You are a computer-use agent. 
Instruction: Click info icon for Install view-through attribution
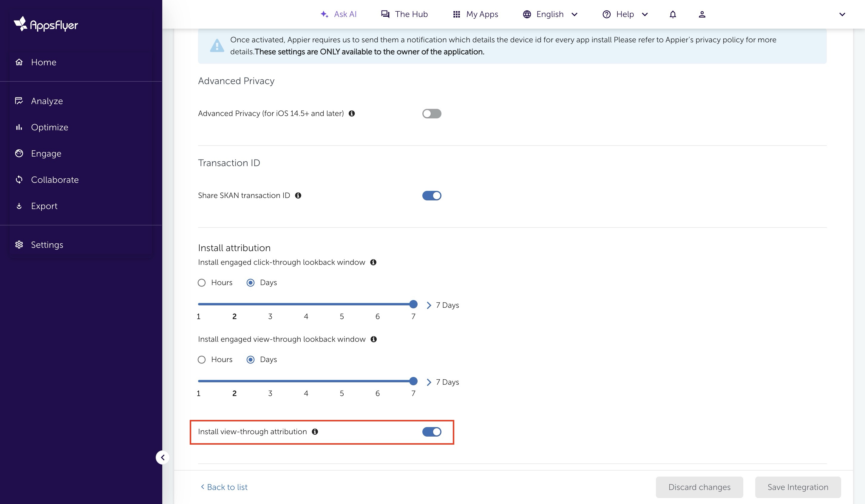point(315,432)
